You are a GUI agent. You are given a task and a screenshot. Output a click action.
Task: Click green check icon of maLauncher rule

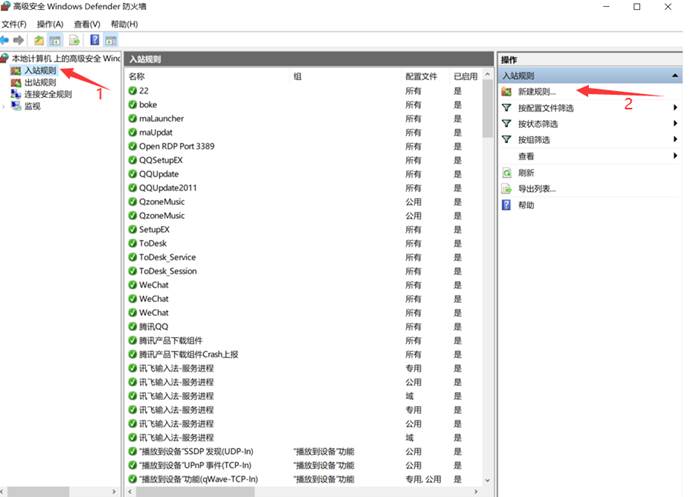(x=132, y=118)
